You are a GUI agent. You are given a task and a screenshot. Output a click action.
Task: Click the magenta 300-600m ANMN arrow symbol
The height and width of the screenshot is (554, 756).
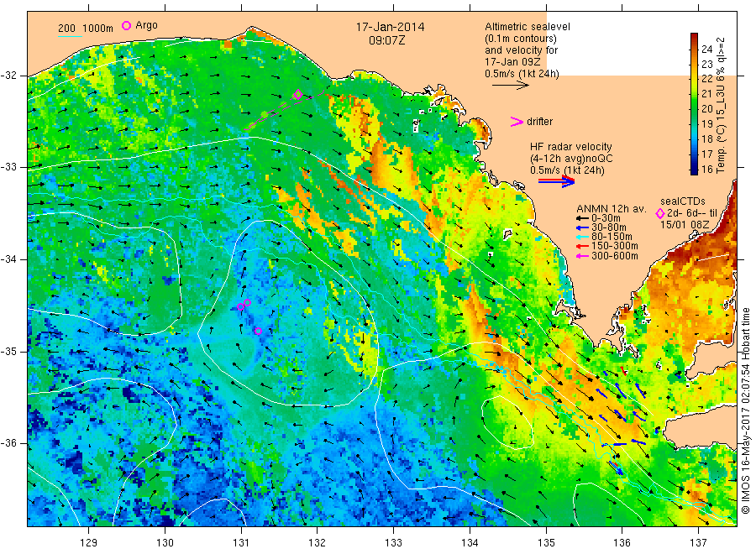coord(582,256)
